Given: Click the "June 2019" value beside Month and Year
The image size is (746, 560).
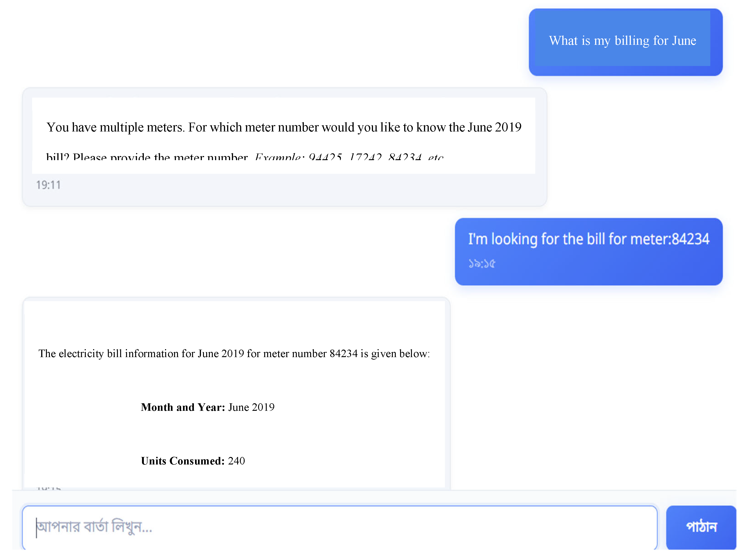Looking at the screenshot, I should click(252, 407).
